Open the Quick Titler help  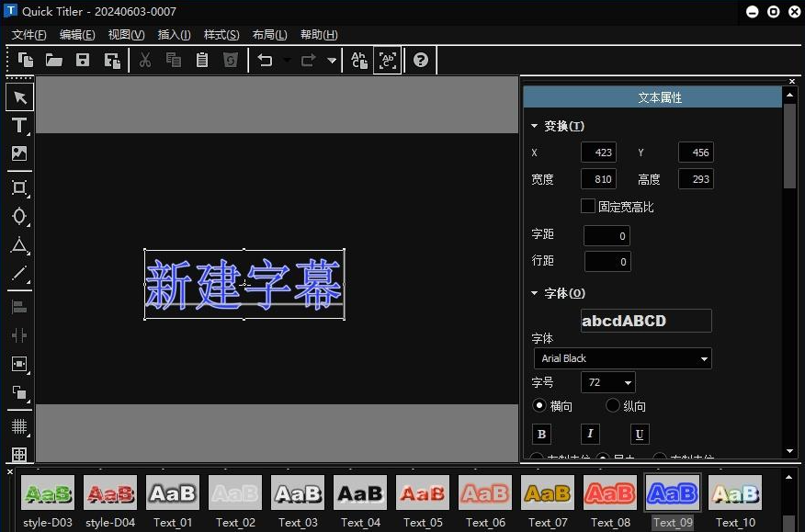(420, 60)
